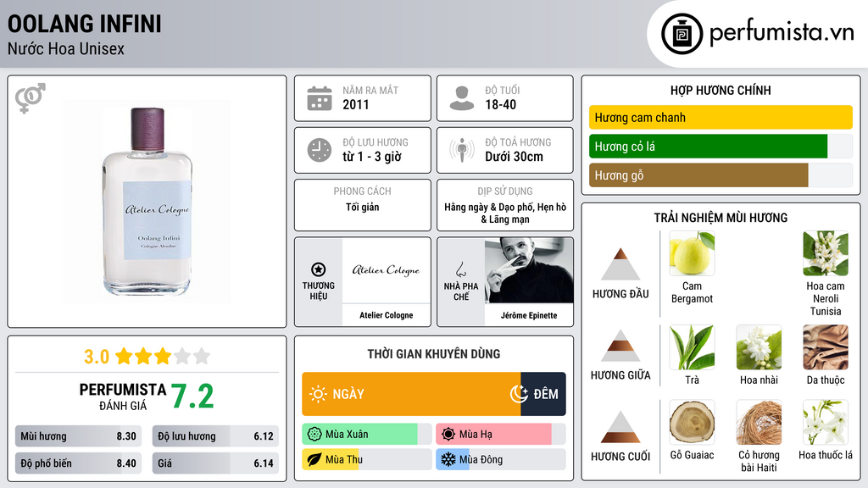Screen dimensions: 868x488
Task: Click the star badge icon above Thương hiệu
Action: [319, 269]
